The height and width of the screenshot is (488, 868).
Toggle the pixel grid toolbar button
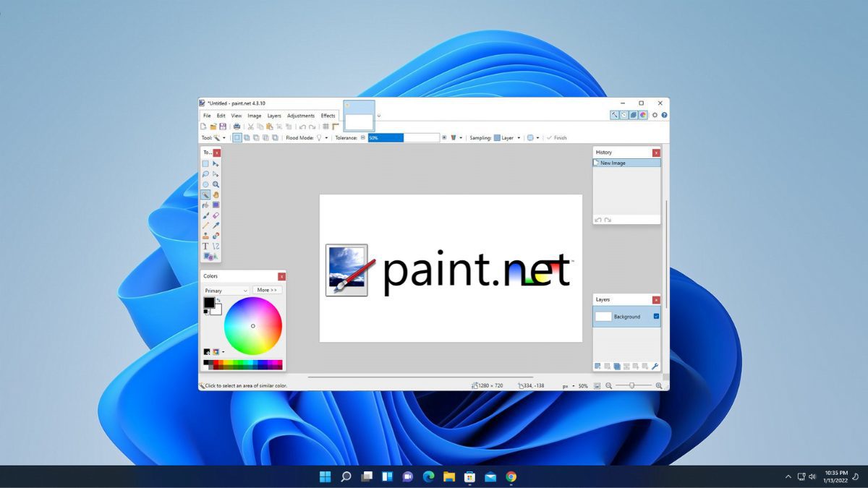[x=325, y=127]
